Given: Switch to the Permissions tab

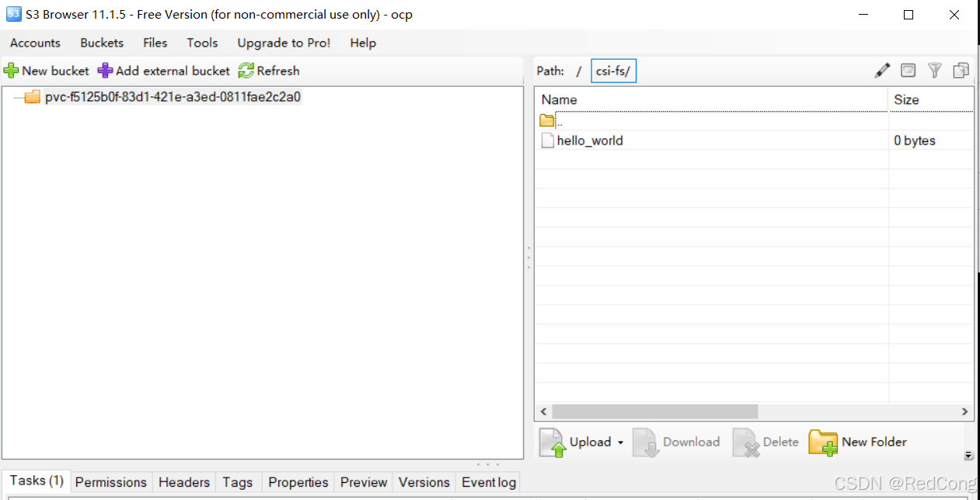Looking at the screenshot, I should point(111,482).
